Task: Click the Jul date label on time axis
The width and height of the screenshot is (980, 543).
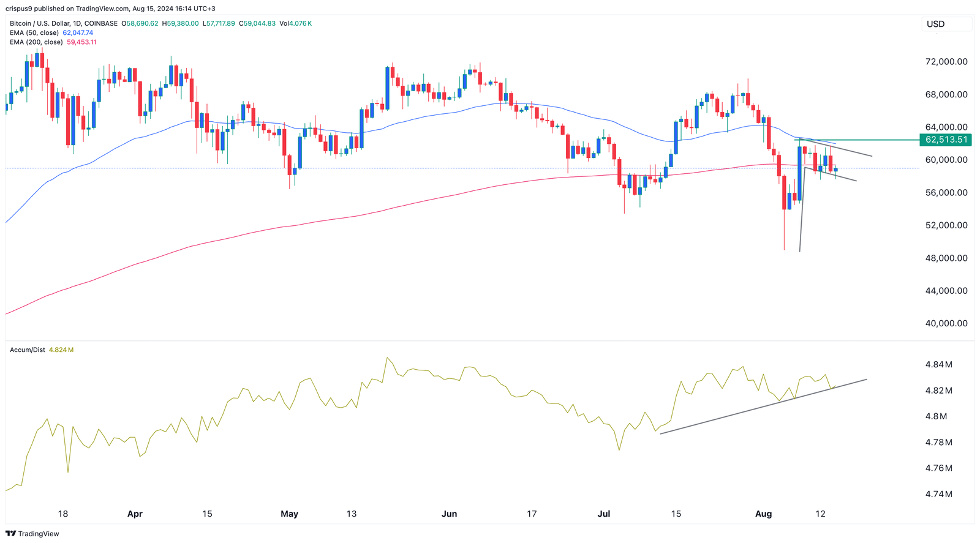Action: pos(604,514)
